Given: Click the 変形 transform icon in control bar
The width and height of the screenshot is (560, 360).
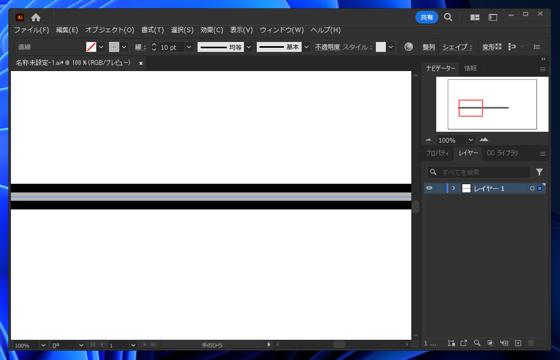Looking at the screenshot, I should point(492,47).
